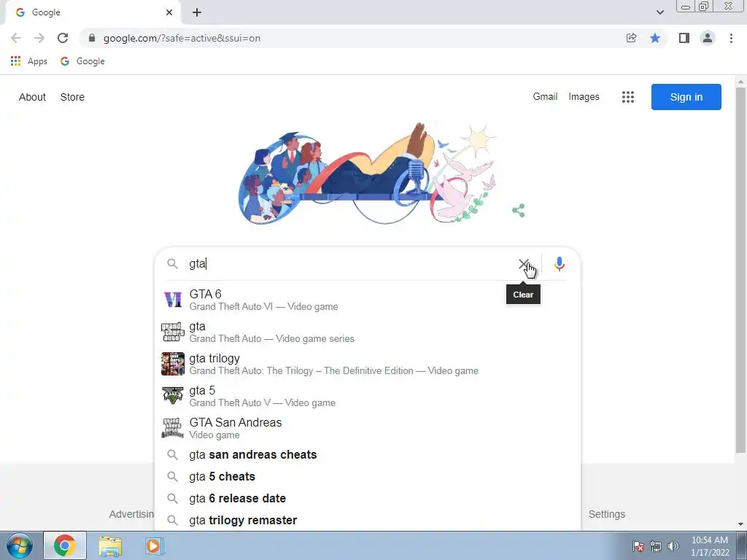The width and height of the screenshot is (747, 560).
Task: Open a new tab with plus button
Action: 197,12
